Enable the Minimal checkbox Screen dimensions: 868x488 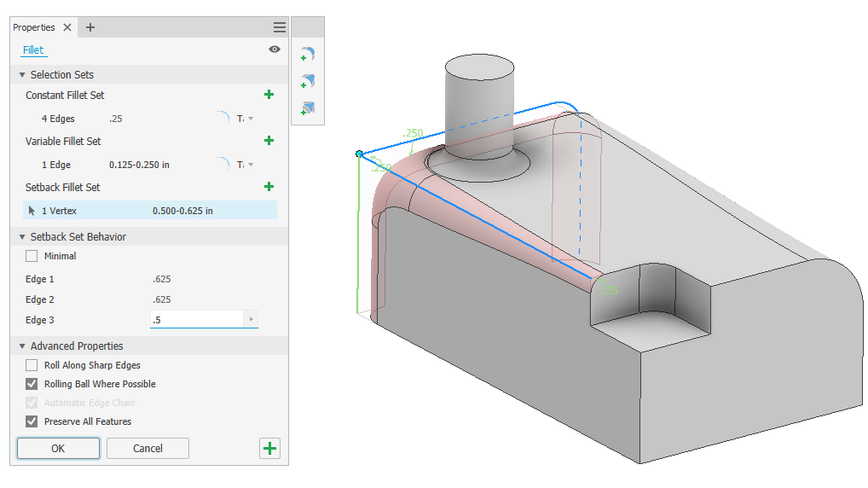[32, 256]
